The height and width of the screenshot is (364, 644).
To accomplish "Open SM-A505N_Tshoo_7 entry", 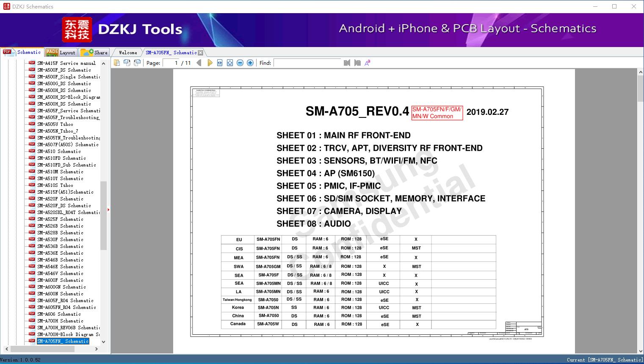I will pyautogui.click(x=58, y=131).
